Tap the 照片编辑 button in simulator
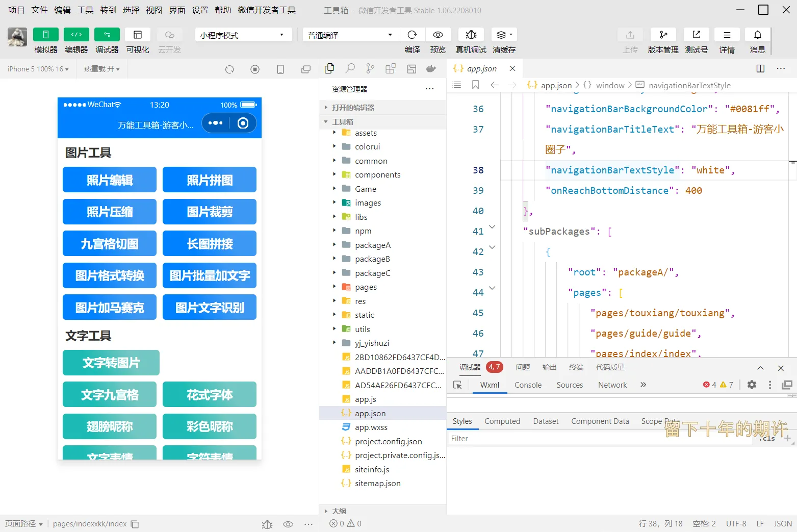The image size is (797, 532). coord(110,180)
